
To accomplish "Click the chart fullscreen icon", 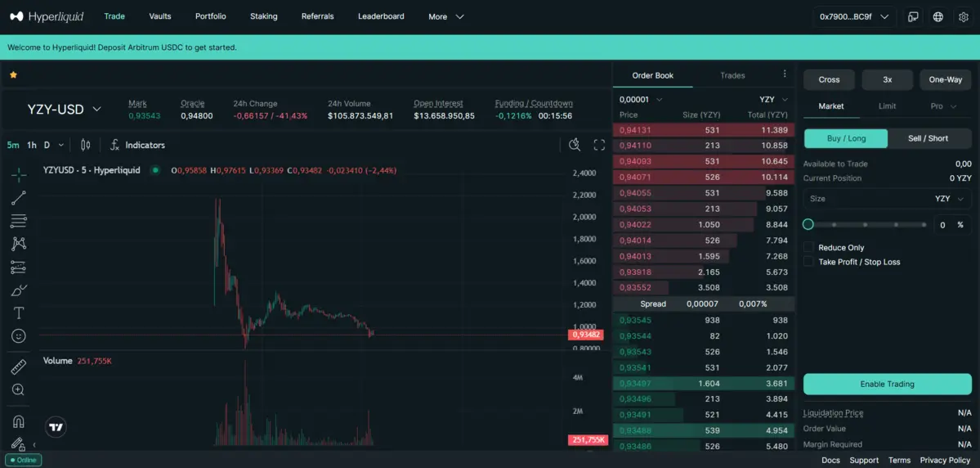I will (x=599, y=145).
